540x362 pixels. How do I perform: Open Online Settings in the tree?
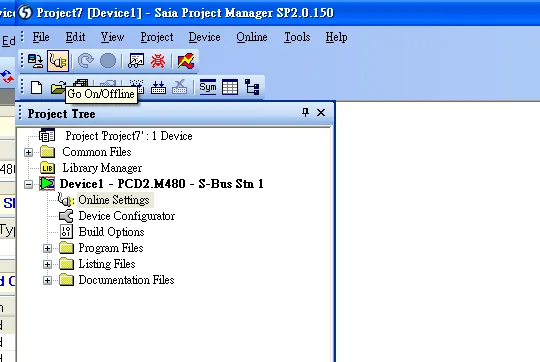tap(114, 200)
